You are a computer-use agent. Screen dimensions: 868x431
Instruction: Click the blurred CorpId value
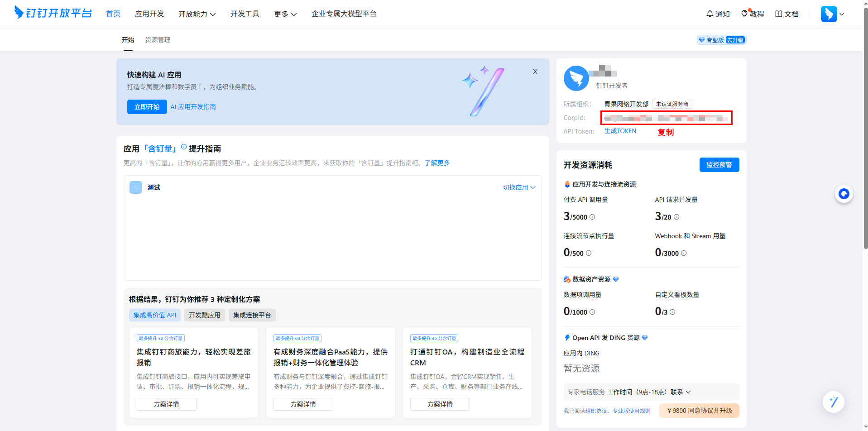click(666, 118)
